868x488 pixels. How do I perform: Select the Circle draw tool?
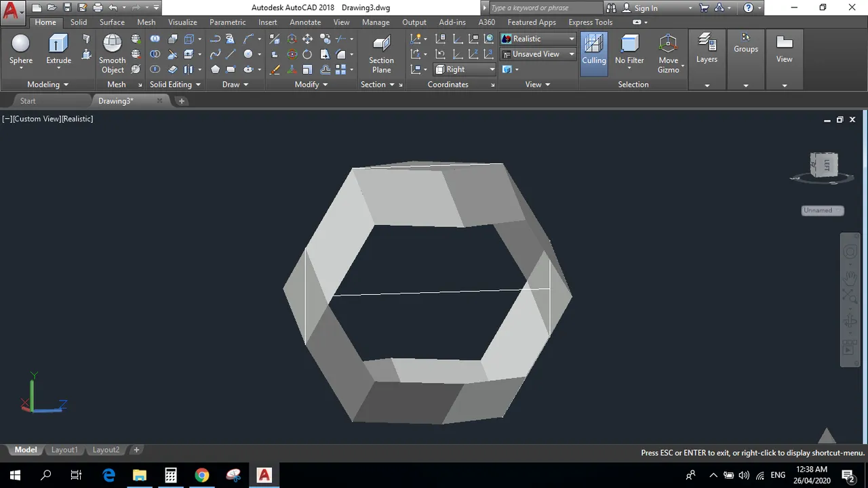pos(248,54)
